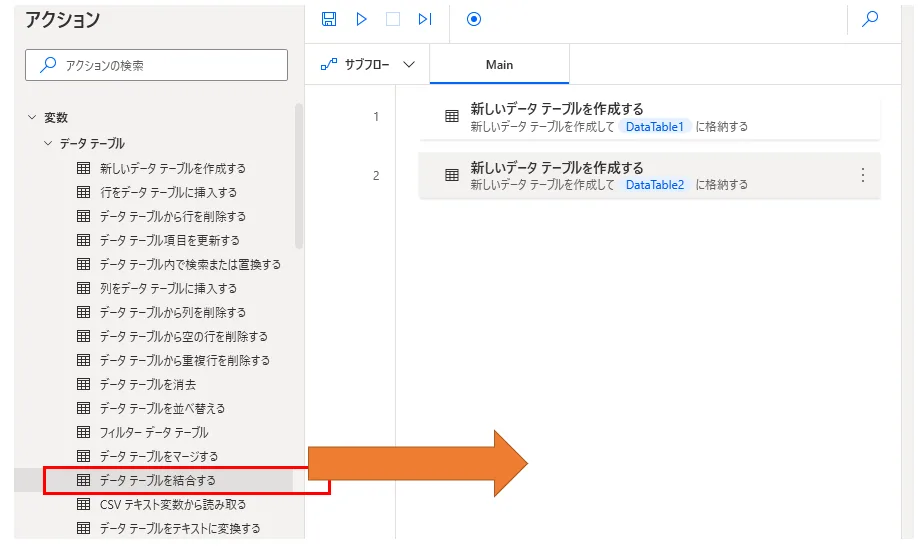Image resolution: width=918 pixels, height=548 pixels.
Task: Start the recorder icon in toolbar
Action: pos(474,19)
